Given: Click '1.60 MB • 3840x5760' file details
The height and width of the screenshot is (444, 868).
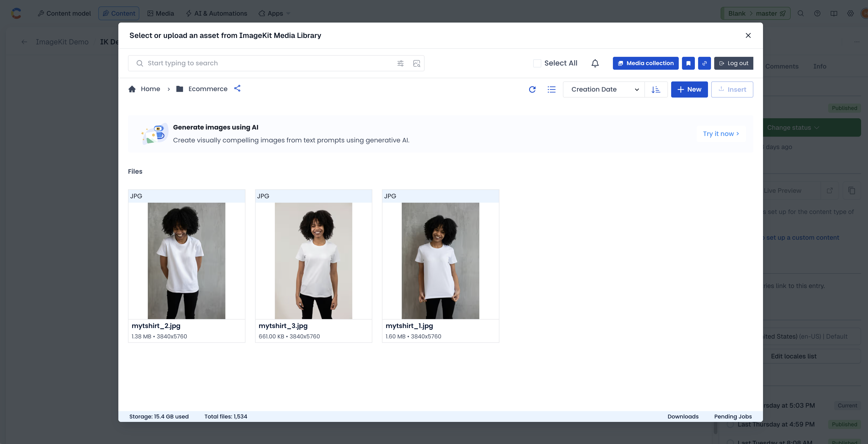Looking at the screenshot, I should click(x=413, y=336).
